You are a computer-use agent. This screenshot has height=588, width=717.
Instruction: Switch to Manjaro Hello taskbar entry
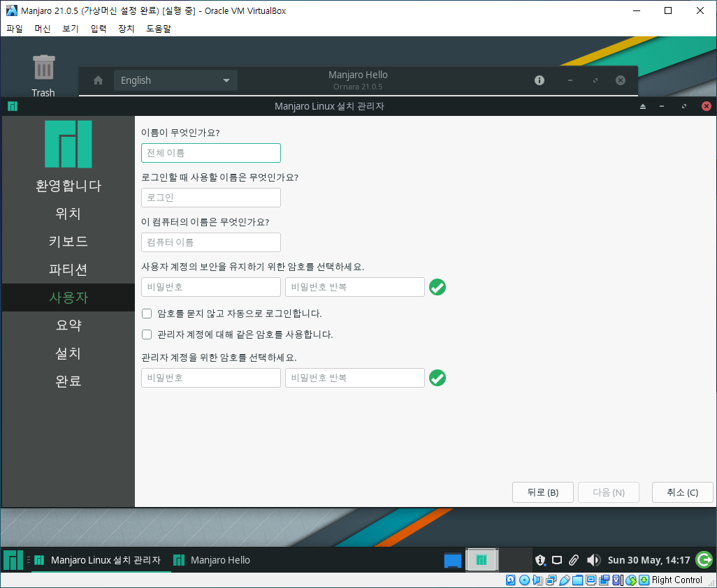pos(212,560)
